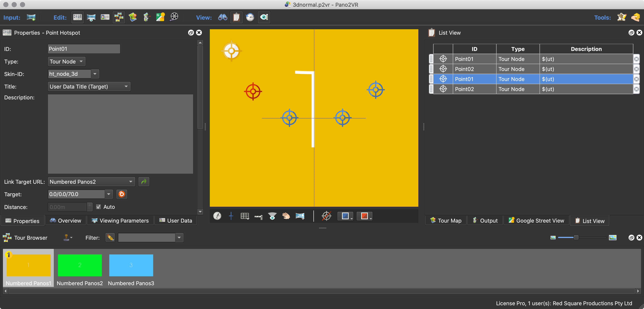This screenshot has width=644, height=309.
Task: Open Tour Map icon in Edit toolbar
Action: (132, 17)
